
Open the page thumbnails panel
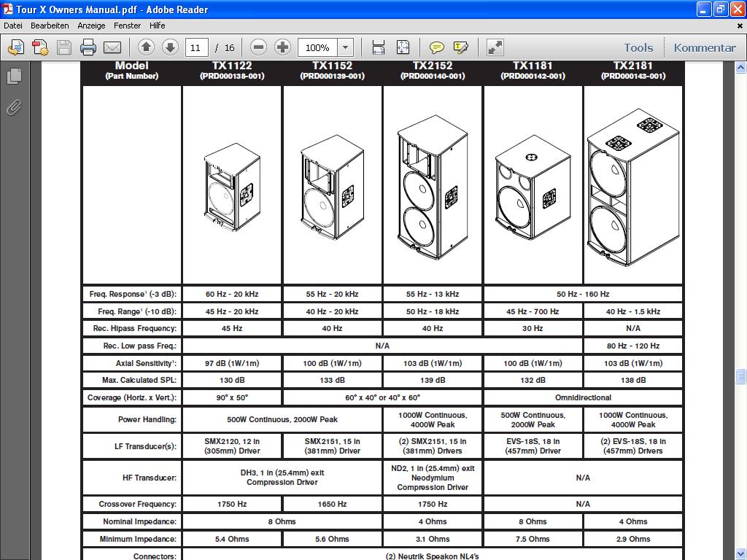pyautogui.click(x=15, y=76)
